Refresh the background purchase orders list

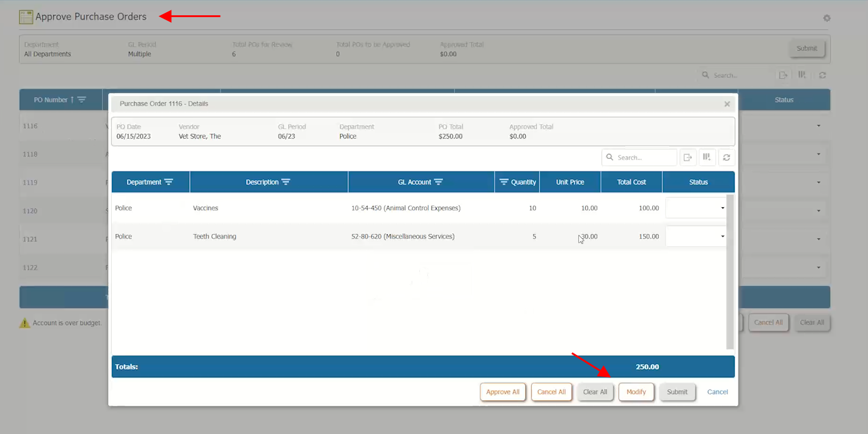(x=822, y=75)
